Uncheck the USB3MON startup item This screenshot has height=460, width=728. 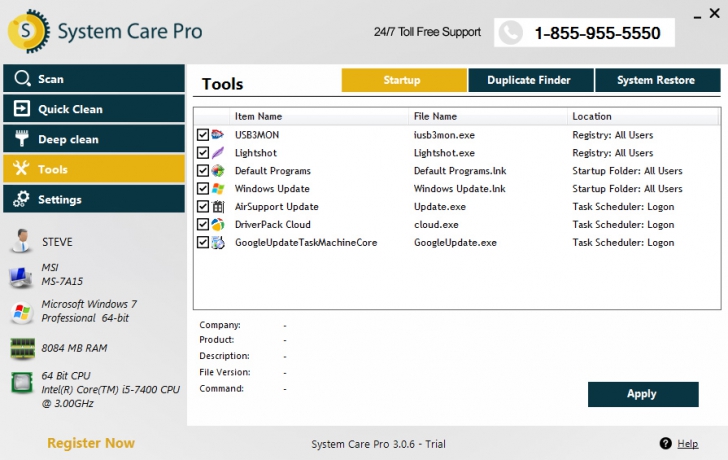point(202,135)
